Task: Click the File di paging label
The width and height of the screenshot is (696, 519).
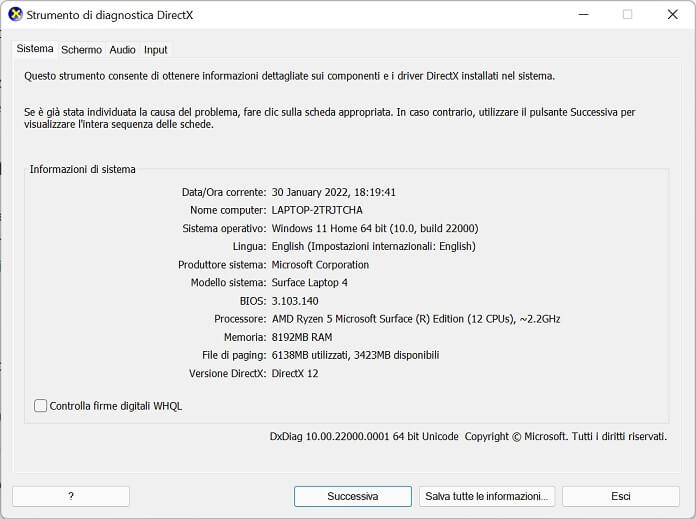Action: [234, 355]
